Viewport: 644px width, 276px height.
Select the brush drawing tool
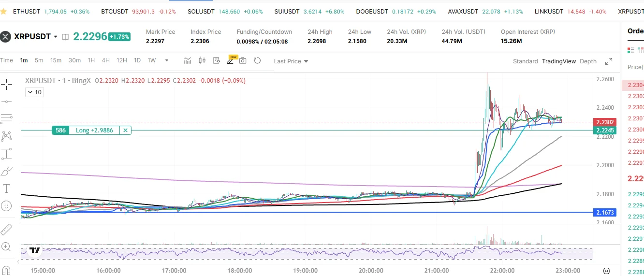pos(6,171)
